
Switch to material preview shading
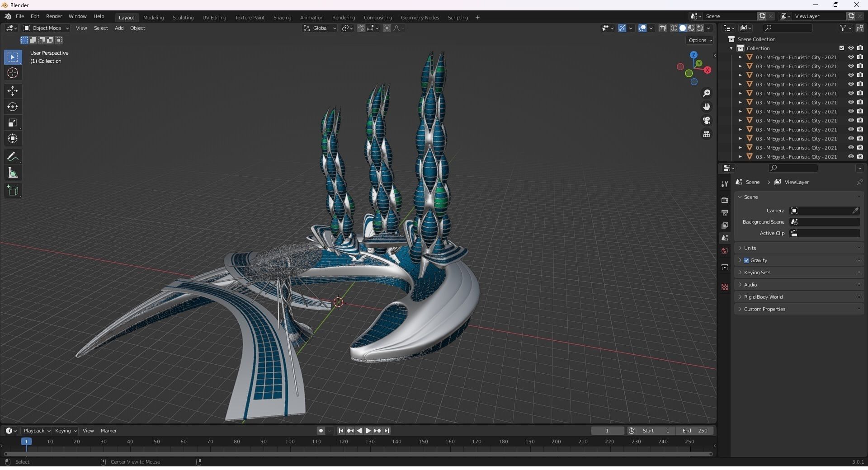[691, 28]
